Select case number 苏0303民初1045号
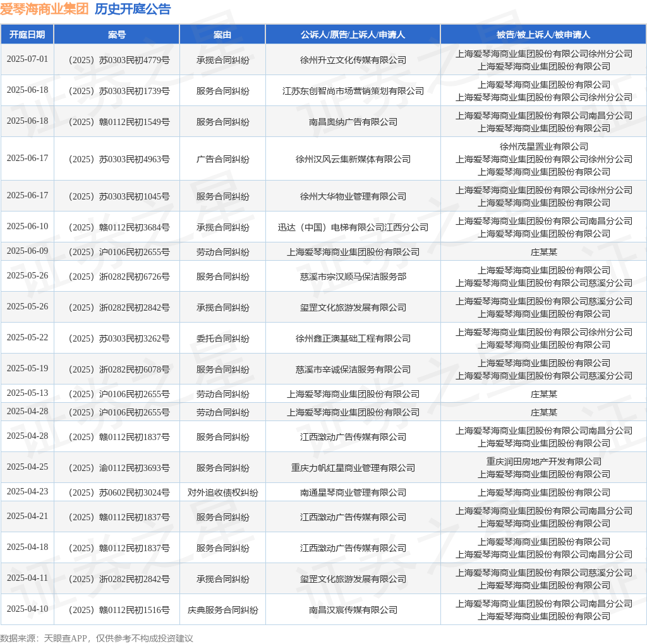 [119, 196]
